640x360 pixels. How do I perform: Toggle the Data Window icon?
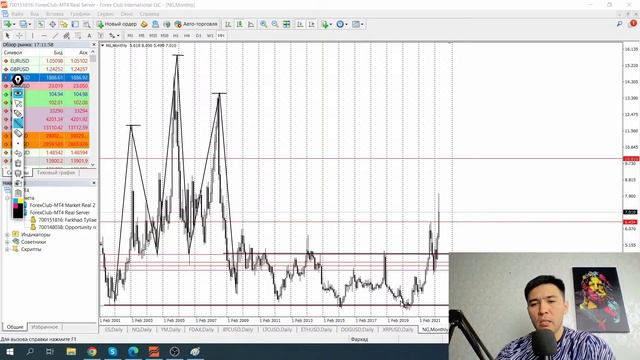point(53,24)
